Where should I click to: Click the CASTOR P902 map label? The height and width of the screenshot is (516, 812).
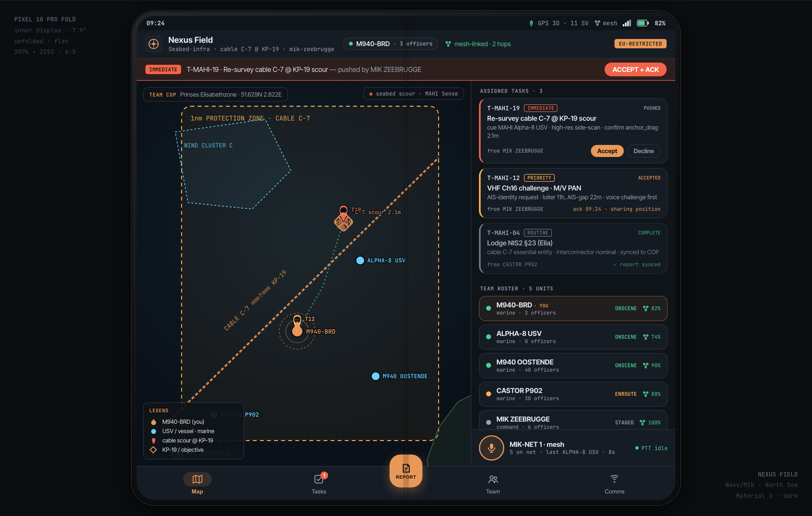coord(239,415)
